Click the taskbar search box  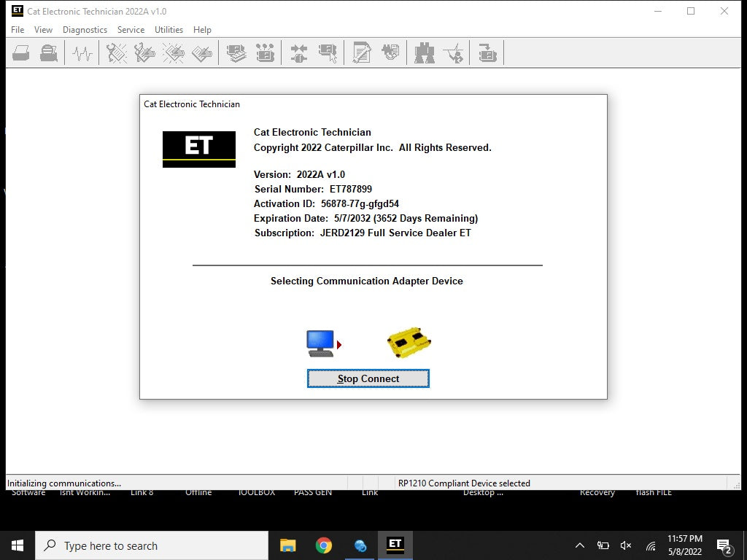tap(152, 545)
